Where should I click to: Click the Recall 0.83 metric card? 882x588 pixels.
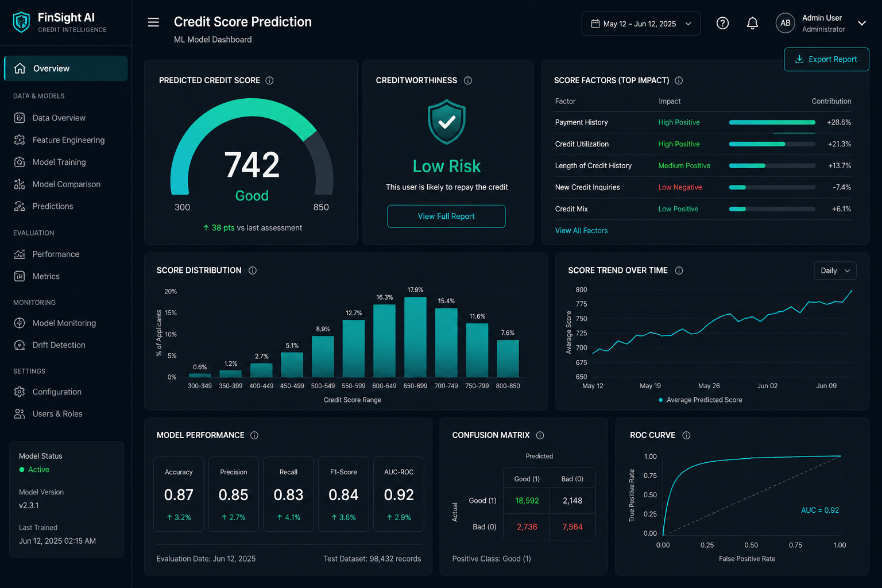pyautogui.click(x=288, y=494)
